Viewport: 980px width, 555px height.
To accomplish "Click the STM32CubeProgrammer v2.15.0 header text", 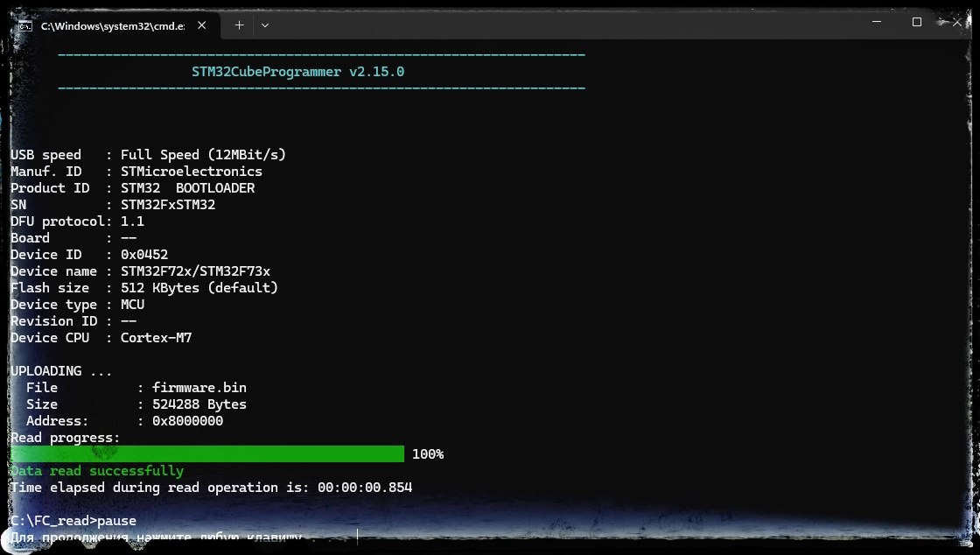I will (x=297, y=72).
